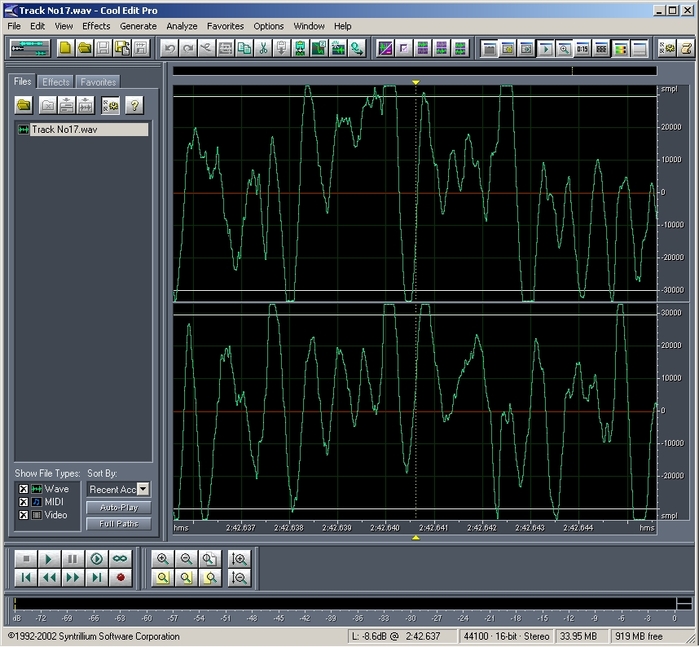Open the Options menu
Image resolution: width=699 pixels, height=647 pixels.
268,26
